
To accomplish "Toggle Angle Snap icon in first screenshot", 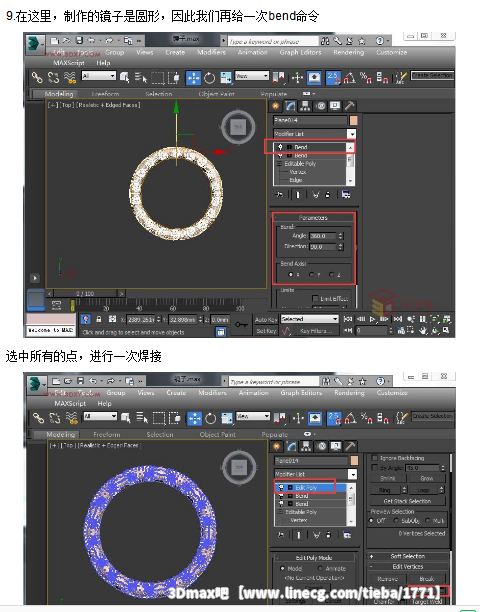I will tap(349, 77).
